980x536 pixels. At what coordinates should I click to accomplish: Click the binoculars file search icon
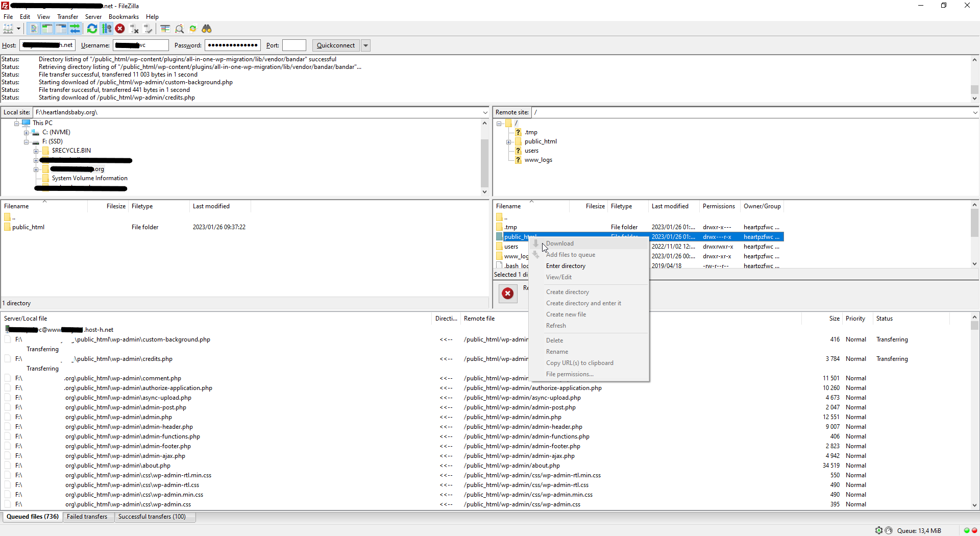(x=207, y=29)
